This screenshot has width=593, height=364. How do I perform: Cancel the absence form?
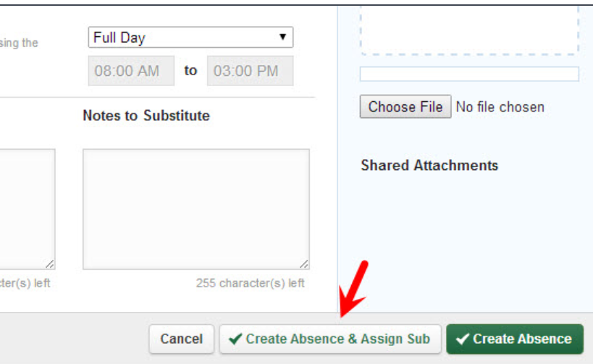click(182, 339)
